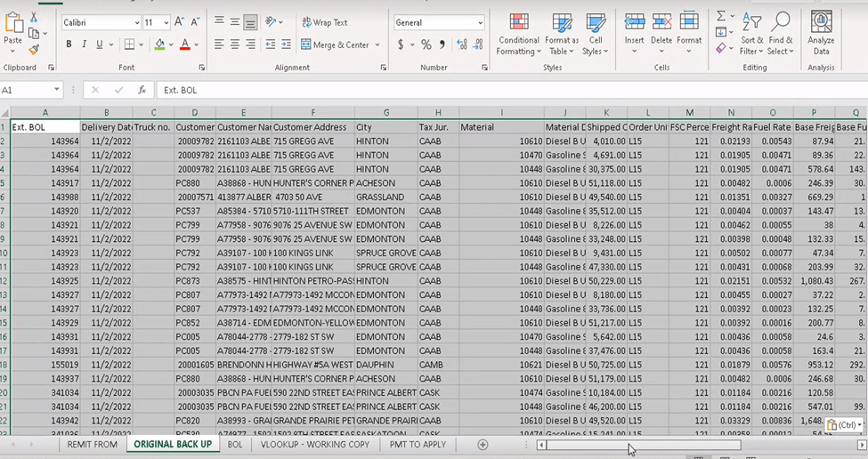Click the Name Box showing A1

(x=26, y=90)
